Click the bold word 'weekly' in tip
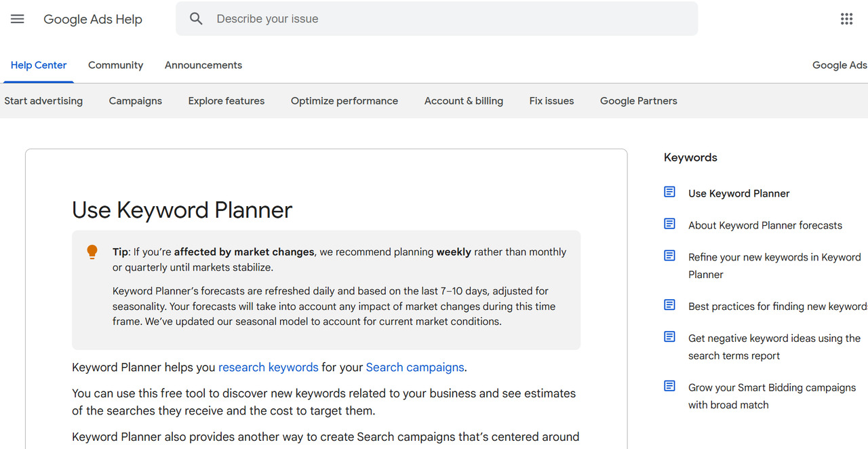The height and width of the screenshot is (449, 868). coord(454,252)
